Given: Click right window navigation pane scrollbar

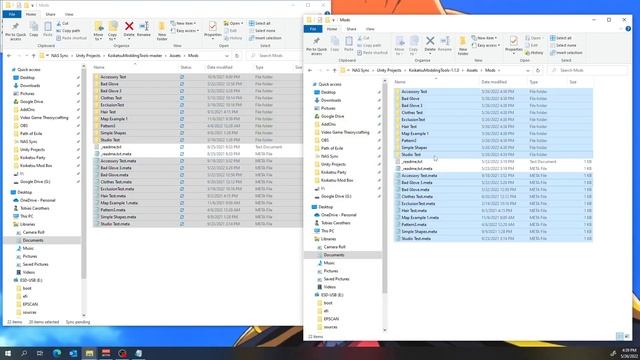Looking at the screenshot, I should 384,188.
